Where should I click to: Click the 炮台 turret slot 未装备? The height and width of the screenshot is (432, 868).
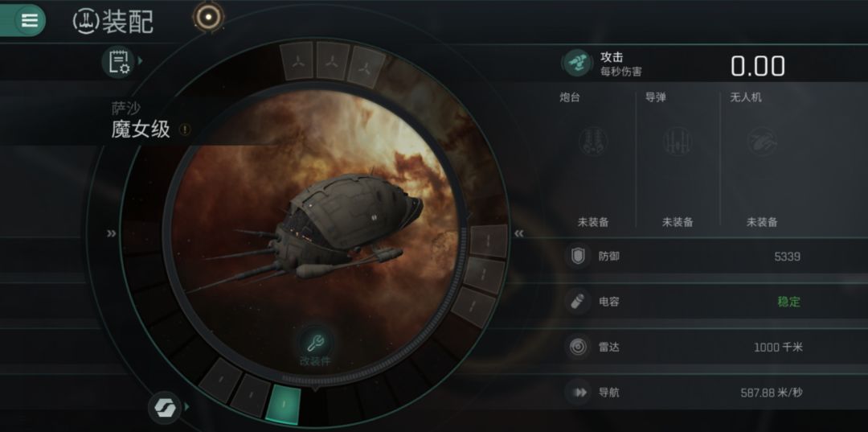[x=593, y=222]
